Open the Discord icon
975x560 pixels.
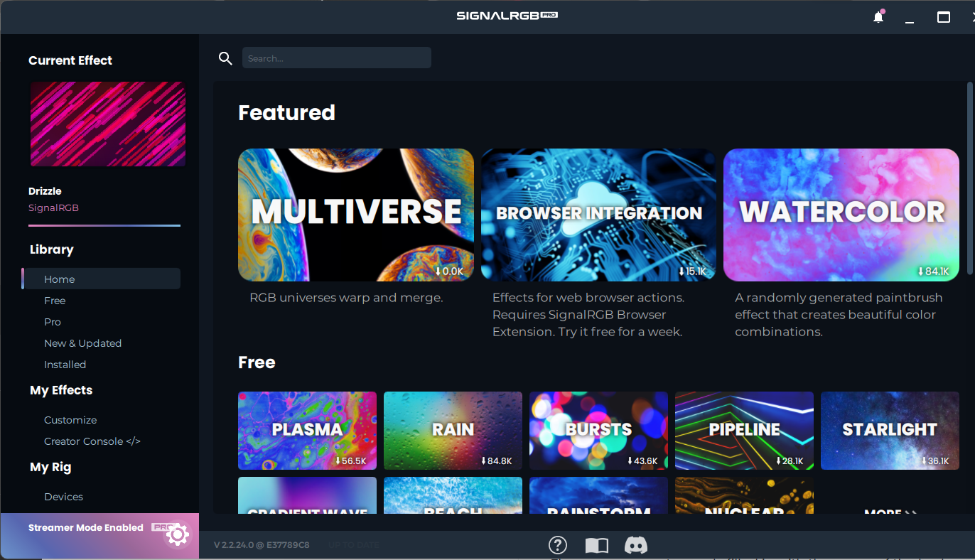click(x=635, y=545)
